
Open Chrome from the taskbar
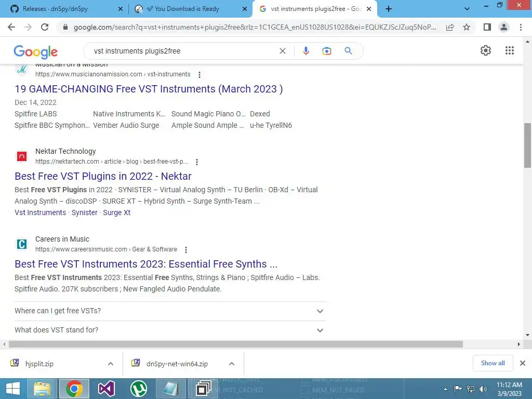(x=74, y=389)
